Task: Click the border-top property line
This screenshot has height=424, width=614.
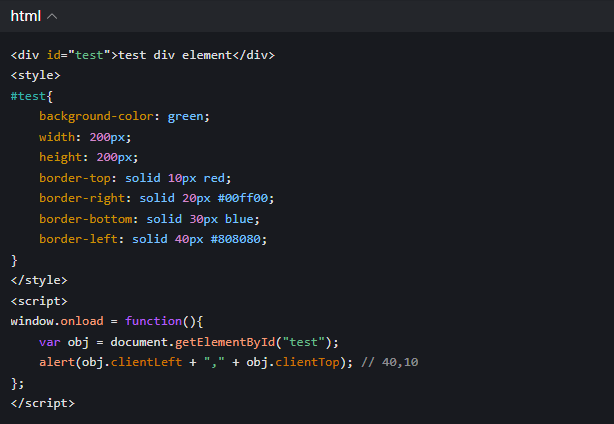Action: pos(135,178)
